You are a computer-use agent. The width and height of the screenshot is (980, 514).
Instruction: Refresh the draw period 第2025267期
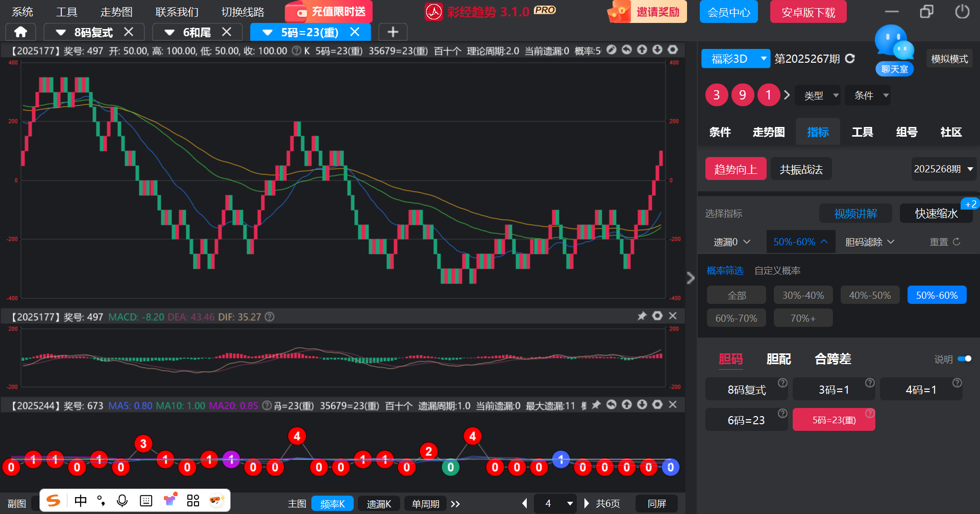tap(850, 59)
